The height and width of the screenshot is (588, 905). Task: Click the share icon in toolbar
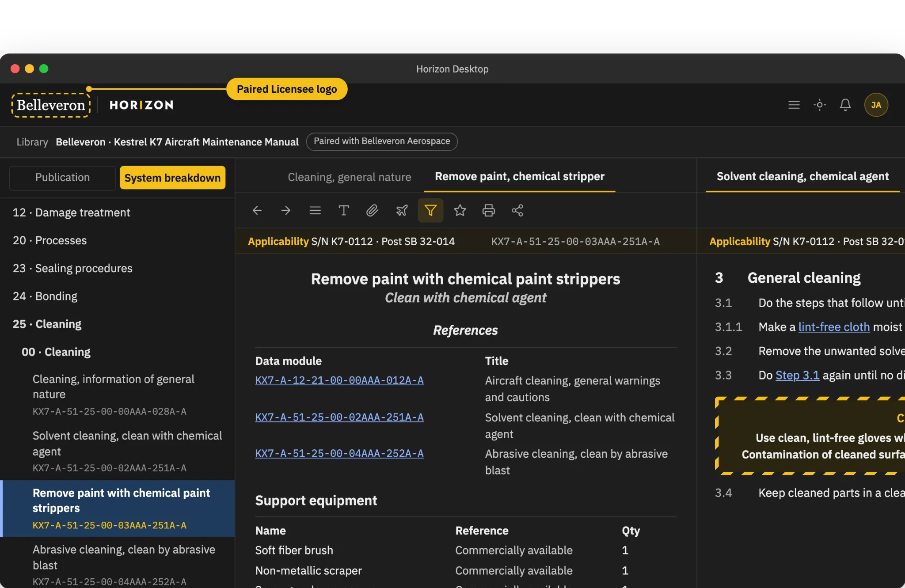point(517,211)
